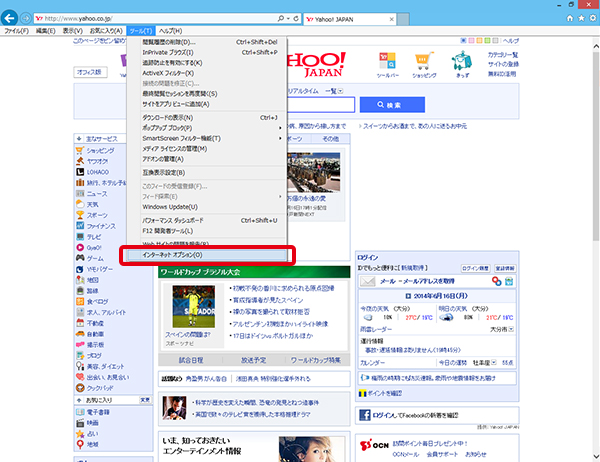The height and width of the screenshot is (462, 600).
Task: Choose Windows Update(U) menu entry
Action: click(207, 207)
